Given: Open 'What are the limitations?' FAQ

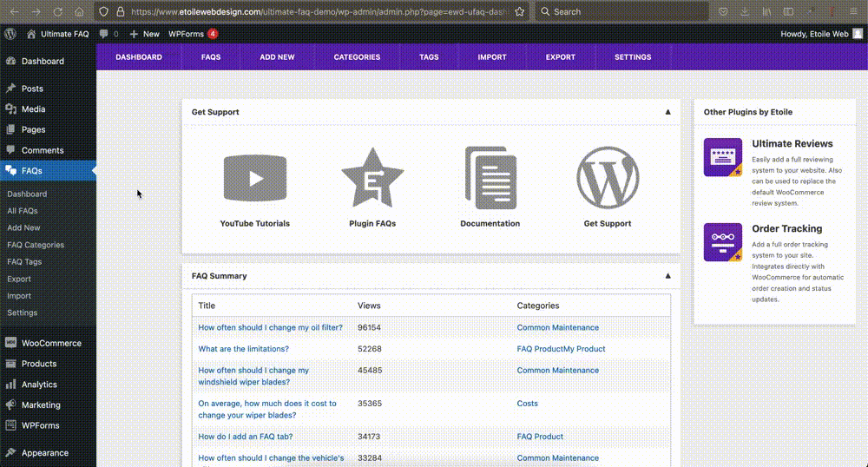Looking at the screenshot, I should click(x=244, y=349).
